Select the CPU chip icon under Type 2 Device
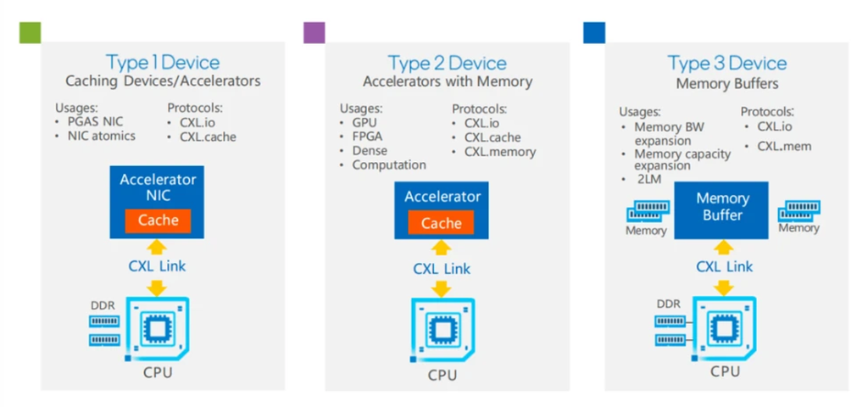 point(442,331)
